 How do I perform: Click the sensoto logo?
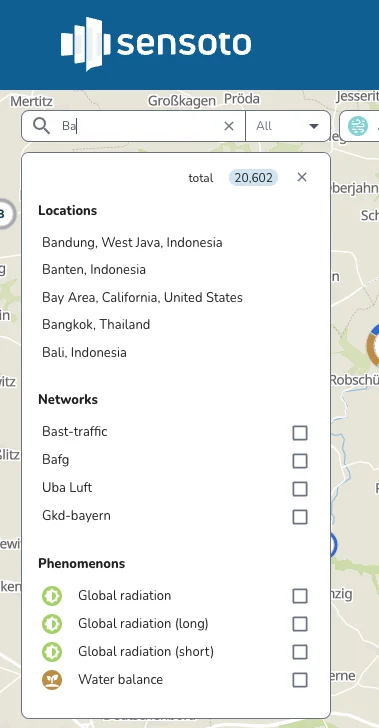click(156, 44)
